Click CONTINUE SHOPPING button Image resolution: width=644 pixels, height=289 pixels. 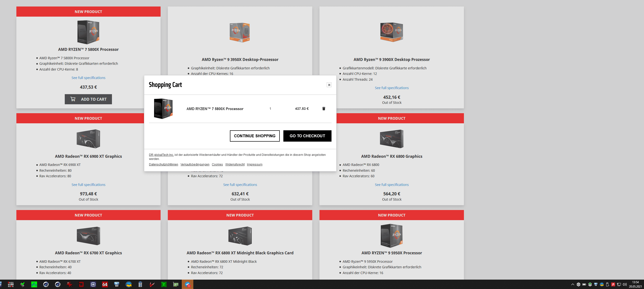click(x=254, y=136)
